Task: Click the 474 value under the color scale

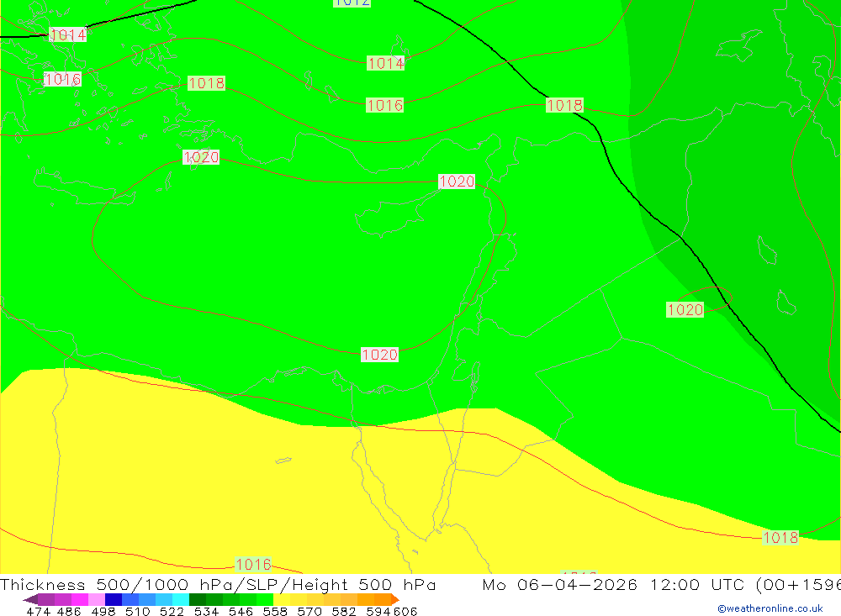Action: (38, 611)
